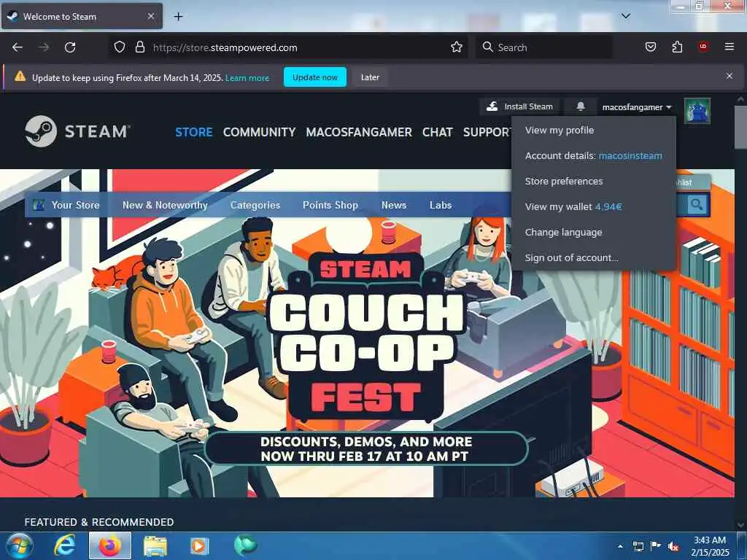Close the Welcome to Steam tab
Image resolution: width=747 pixels, height=560 pixels.
[150, 17]
